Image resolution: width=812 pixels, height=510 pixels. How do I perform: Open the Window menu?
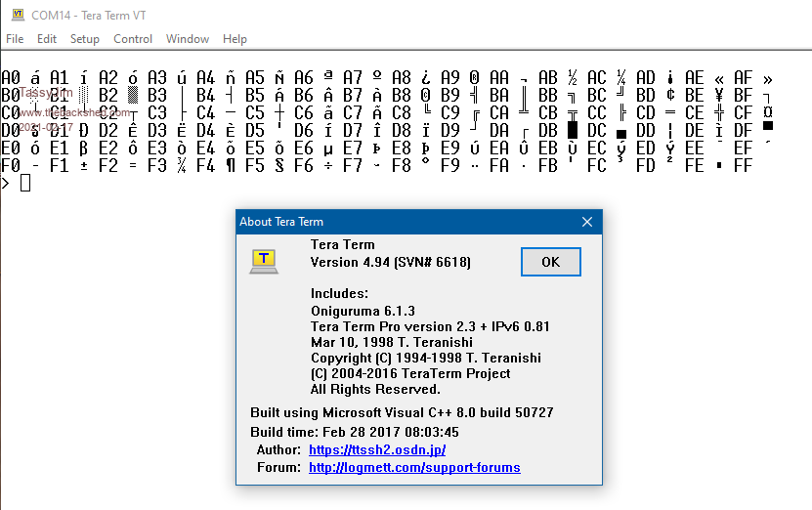pos(188,39)
